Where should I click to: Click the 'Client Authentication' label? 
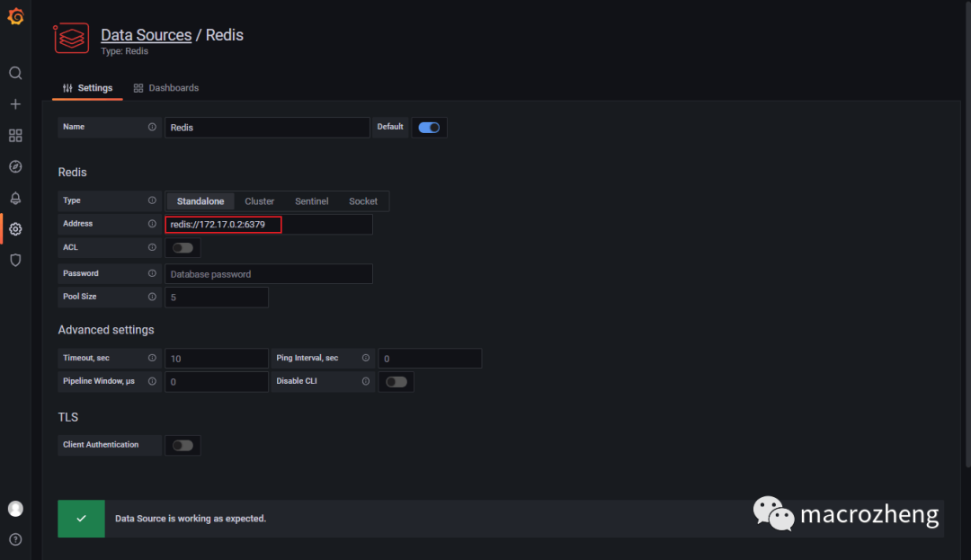click(101, 444)
